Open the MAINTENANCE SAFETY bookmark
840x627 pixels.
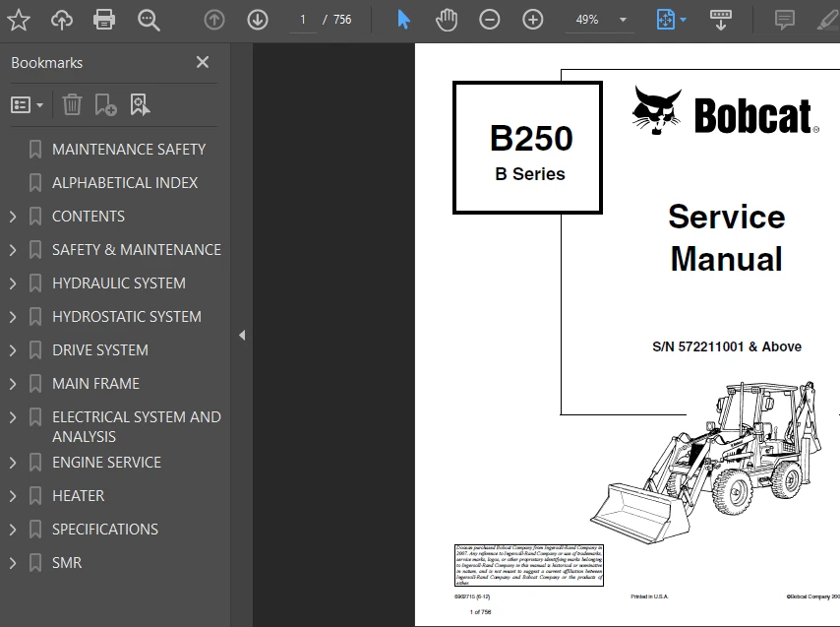tap(128, 149)
